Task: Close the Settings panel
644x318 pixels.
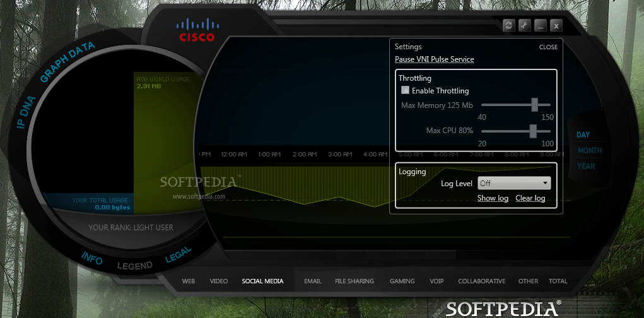Action: point(548,47)
